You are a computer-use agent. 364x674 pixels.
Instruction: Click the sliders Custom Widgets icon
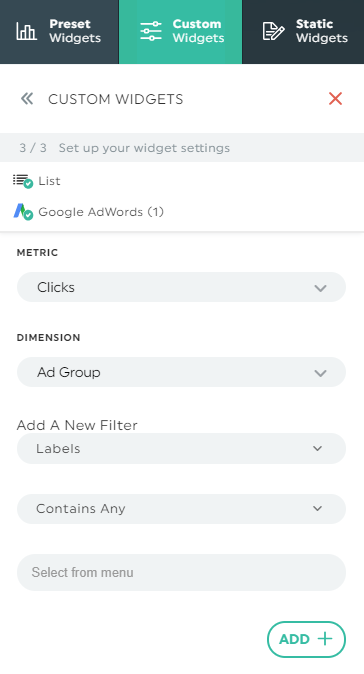coord(151,31)
